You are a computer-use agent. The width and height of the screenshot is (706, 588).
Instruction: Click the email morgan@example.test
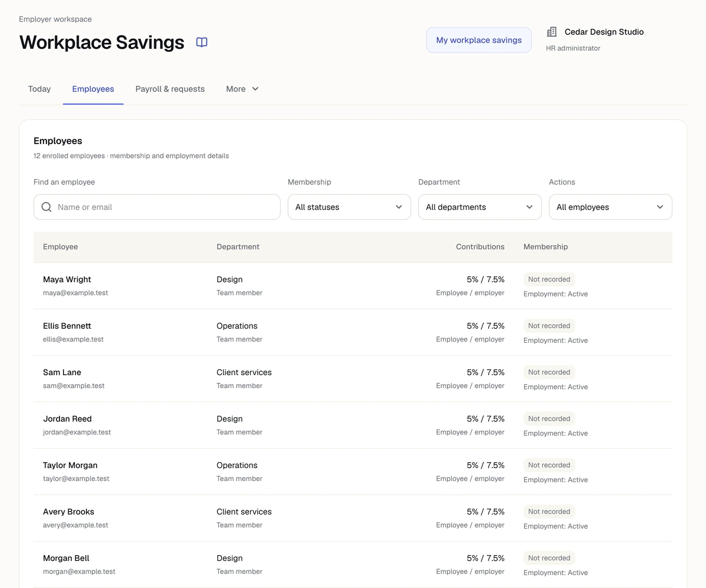coord(79,572)
